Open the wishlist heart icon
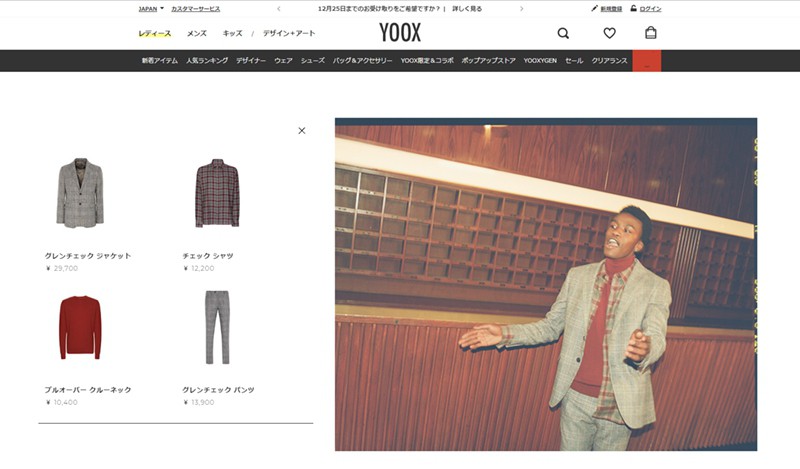The image size is (800, 469). 609,33
